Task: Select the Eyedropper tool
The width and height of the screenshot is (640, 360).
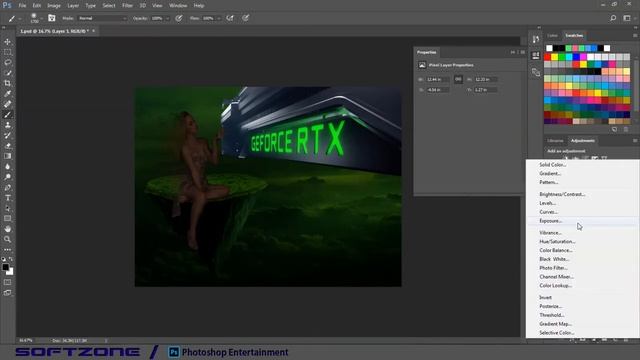Action: pyautogui.click(x=7, y=94)
